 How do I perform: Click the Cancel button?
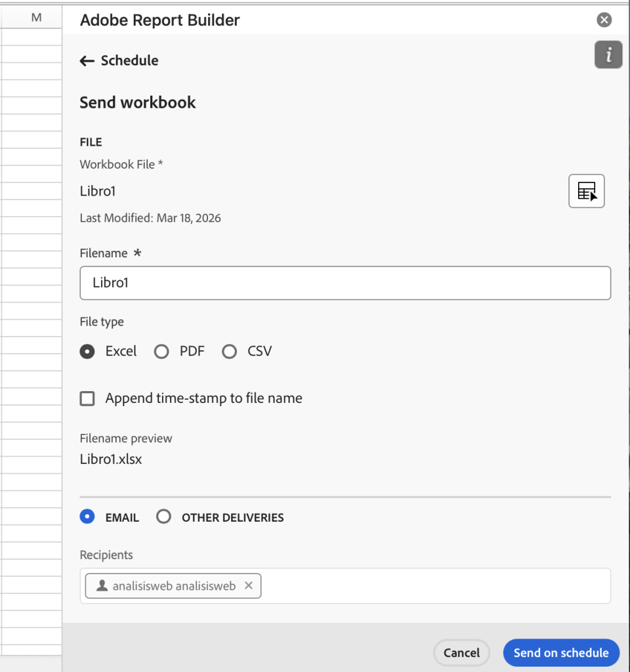(461, 652)
